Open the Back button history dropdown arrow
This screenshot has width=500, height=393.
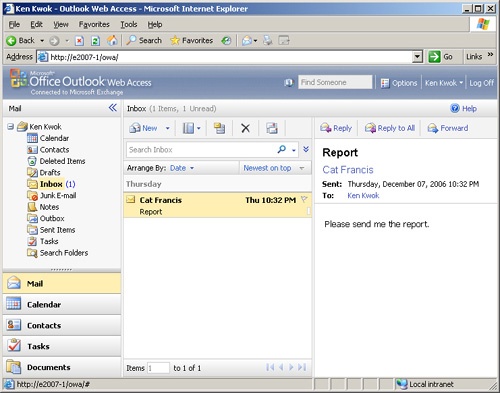[42, 41]
